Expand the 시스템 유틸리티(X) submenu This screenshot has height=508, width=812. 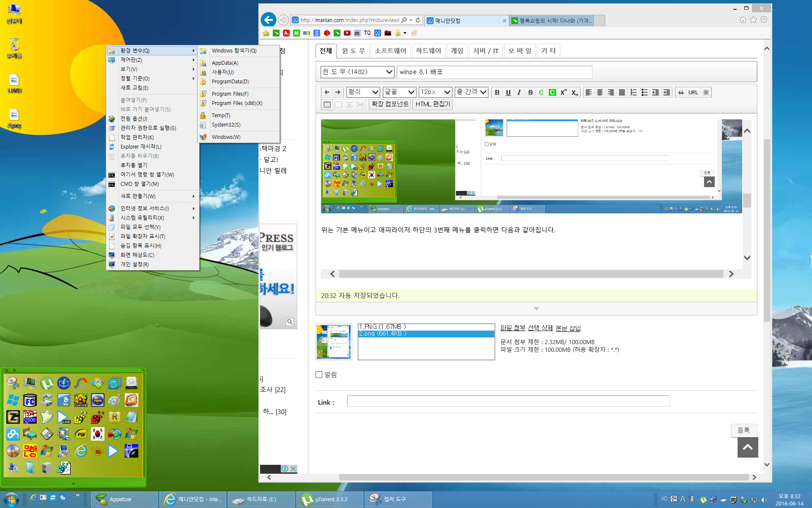point(152,218)
